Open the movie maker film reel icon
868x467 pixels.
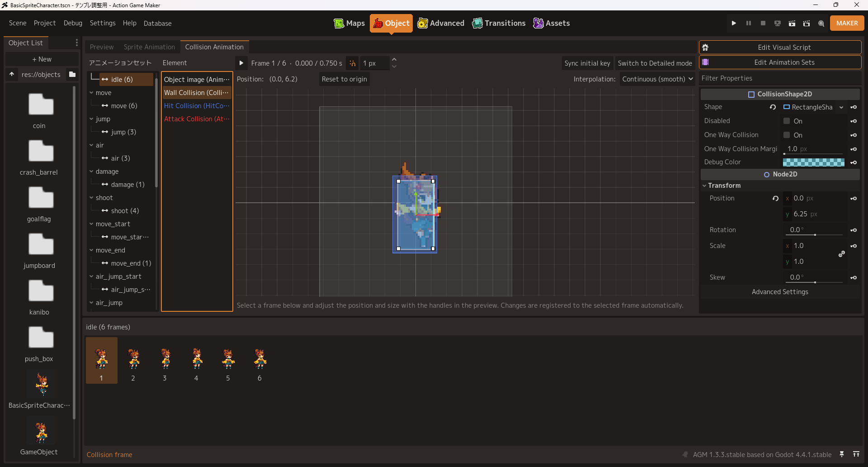pyautogui.click(x=821, y=23)
